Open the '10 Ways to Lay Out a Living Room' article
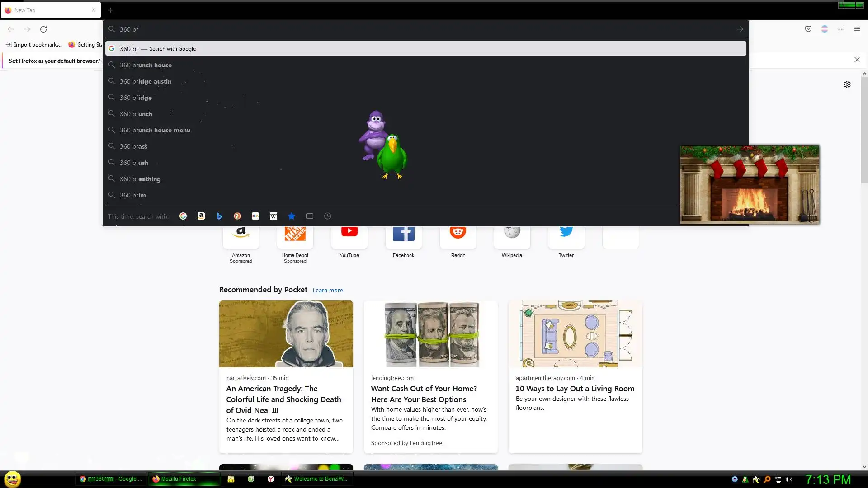Image resolution: width=868 pixels, height=488 pixels. pyautogui.click(x=575, y=389)
